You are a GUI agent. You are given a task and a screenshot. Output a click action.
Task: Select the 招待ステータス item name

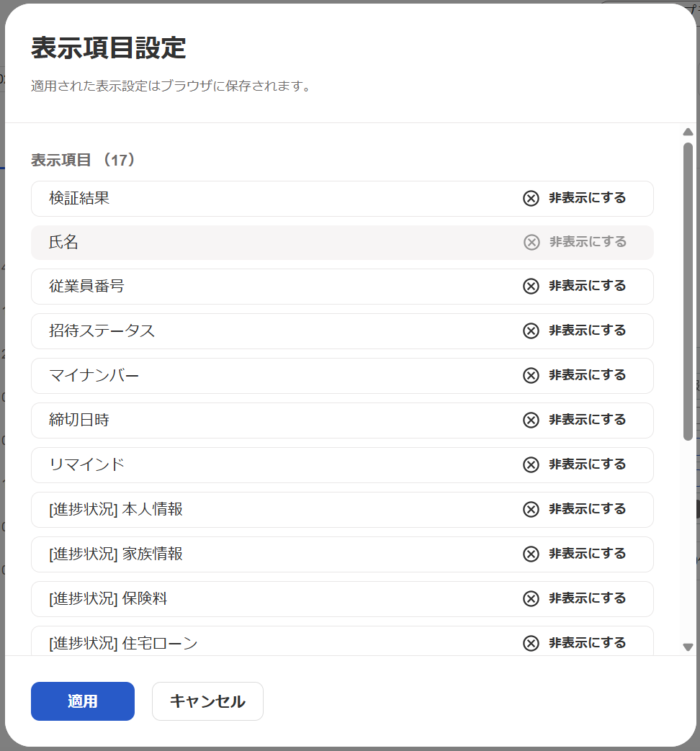[x=102, y=331]
